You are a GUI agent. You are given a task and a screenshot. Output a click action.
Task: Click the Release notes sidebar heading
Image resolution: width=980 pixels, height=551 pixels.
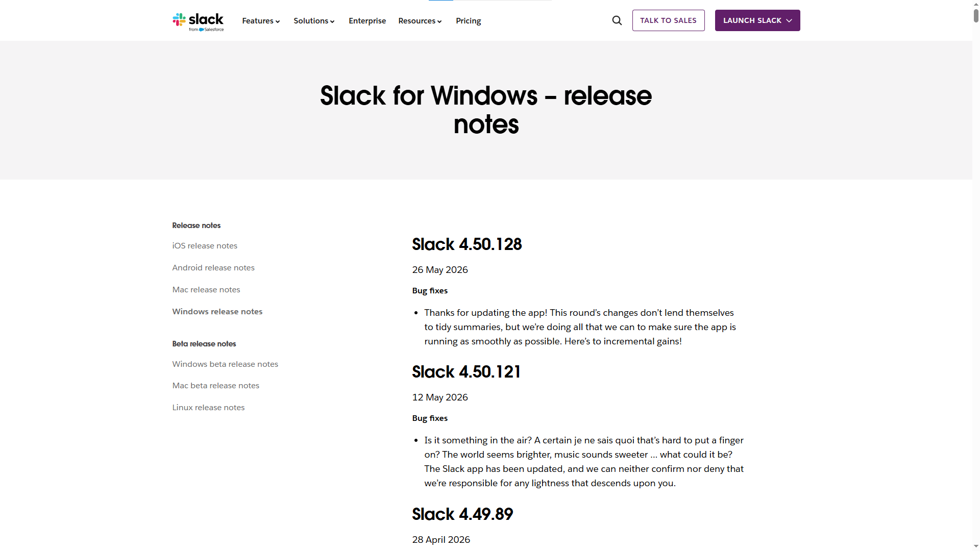tap(197, 226)
